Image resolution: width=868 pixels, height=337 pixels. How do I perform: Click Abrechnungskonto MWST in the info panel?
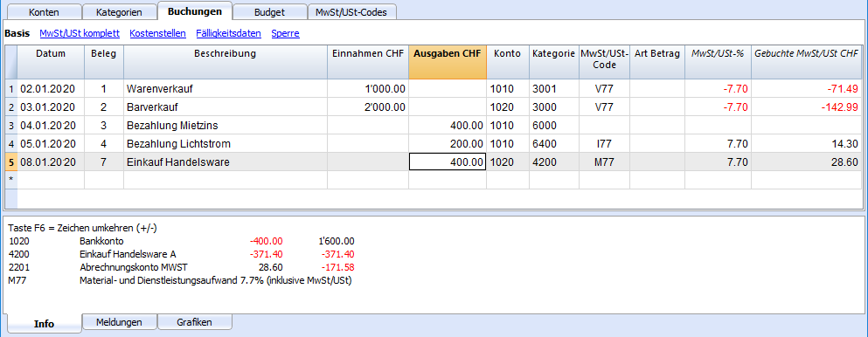134,267
